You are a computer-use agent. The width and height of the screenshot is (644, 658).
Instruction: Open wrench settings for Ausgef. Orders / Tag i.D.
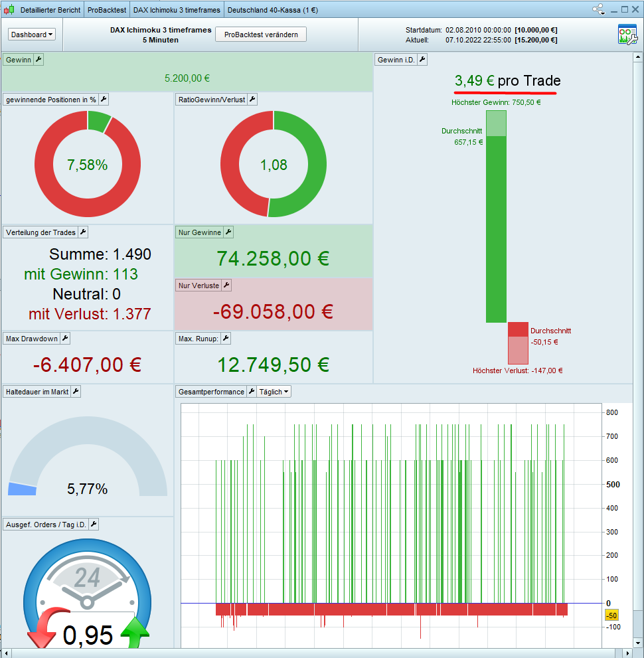pos(94,524)
